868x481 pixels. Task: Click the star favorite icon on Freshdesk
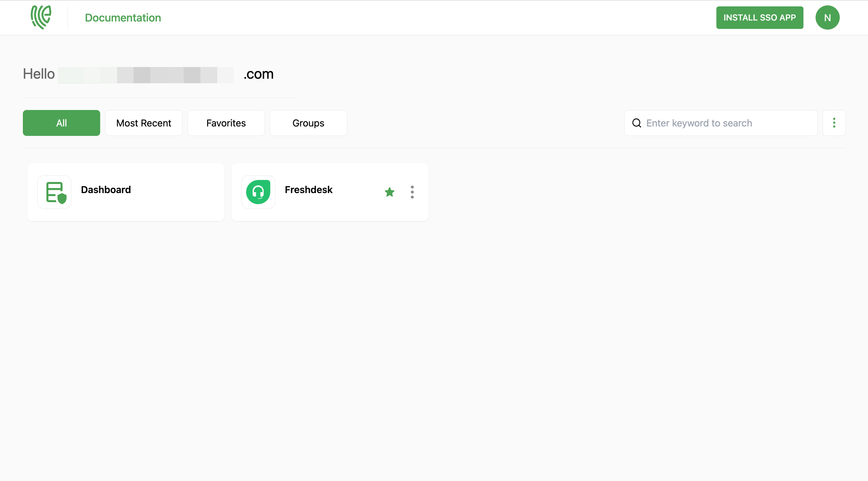(389, 192)
